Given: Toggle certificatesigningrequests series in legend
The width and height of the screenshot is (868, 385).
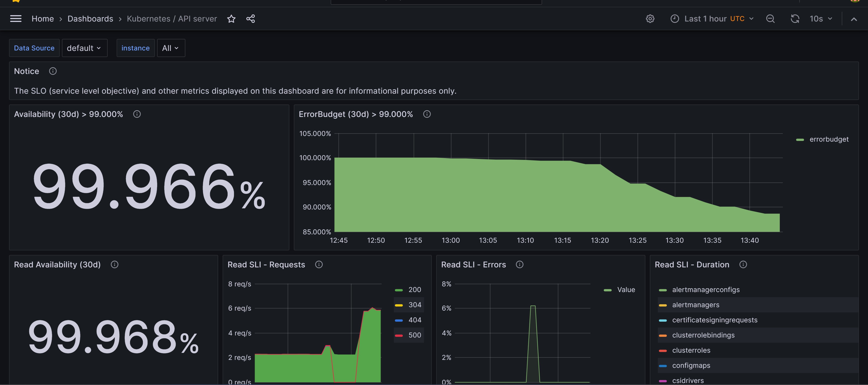Looking at the screenshot, I should (x=714, y=320).
